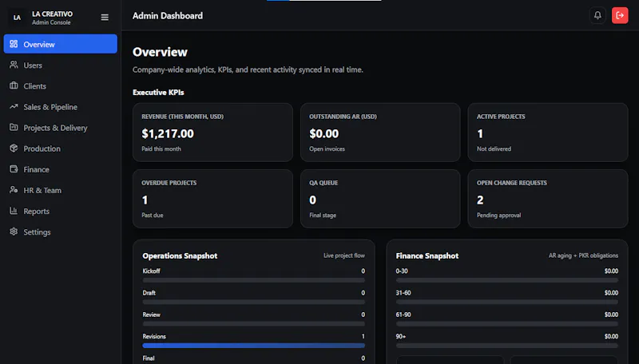Open the HR & Team page
The image size is (639, 364).
pyautogui.click(x=61, y=190)
